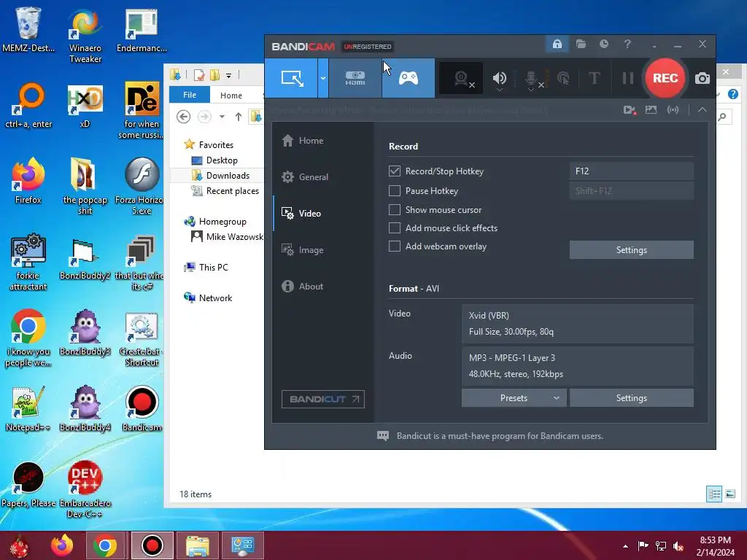Click the Winaero Tweaker desktop icon
Screen dimensions: 747x560
(85, 35)
